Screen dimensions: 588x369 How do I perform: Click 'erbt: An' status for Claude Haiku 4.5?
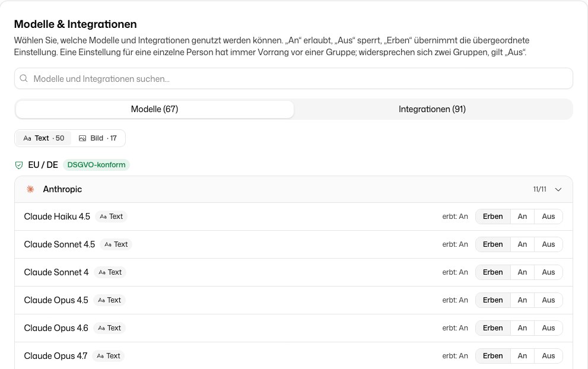pyautogui.click(x=455, y=217)
